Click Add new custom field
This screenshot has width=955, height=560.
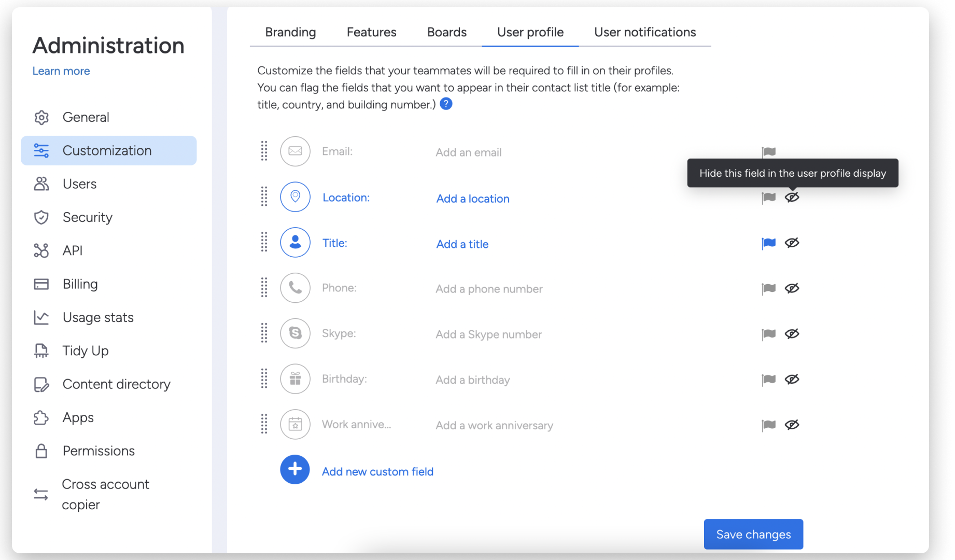[x=377, y=471]
